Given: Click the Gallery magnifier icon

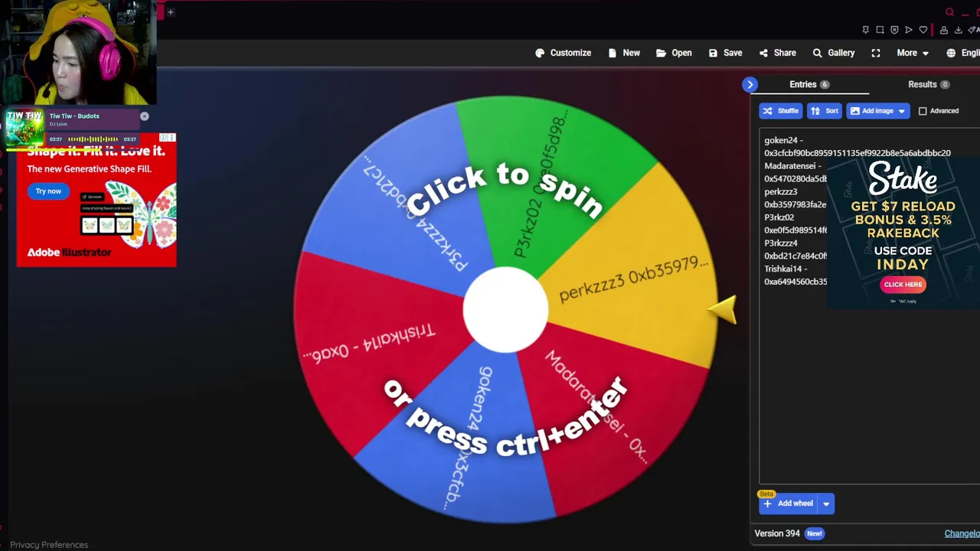Looking at the screenshot, I should (x=817, y=53).
